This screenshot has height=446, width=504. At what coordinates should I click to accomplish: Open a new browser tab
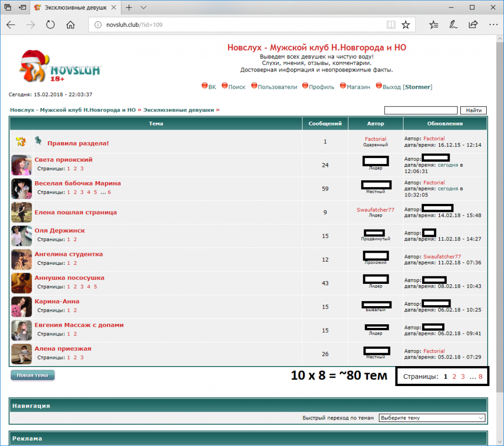click(x=129, y=7)
